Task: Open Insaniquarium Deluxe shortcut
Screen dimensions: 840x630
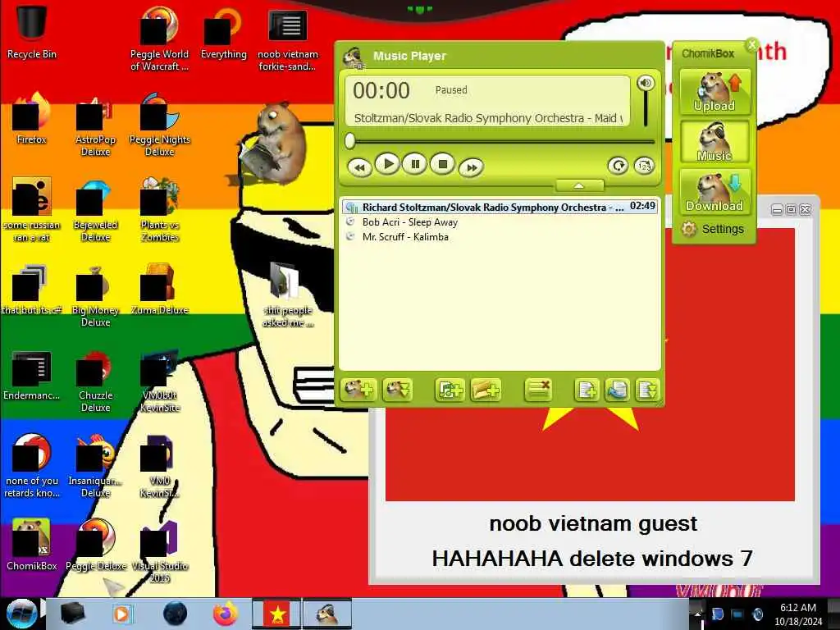Action: [x=95, y=466]
